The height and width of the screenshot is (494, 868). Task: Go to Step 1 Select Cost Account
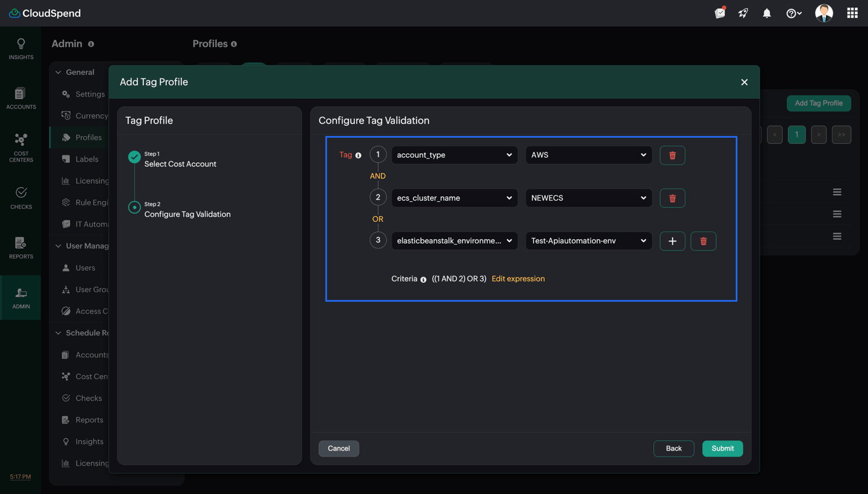pos(172,160)
